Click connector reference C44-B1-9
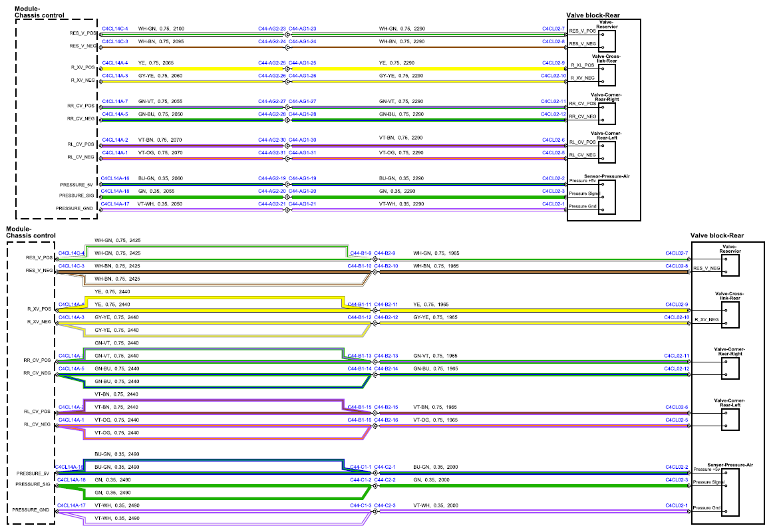The width and height of the screenshot is (771, 532). coord(361,254)
